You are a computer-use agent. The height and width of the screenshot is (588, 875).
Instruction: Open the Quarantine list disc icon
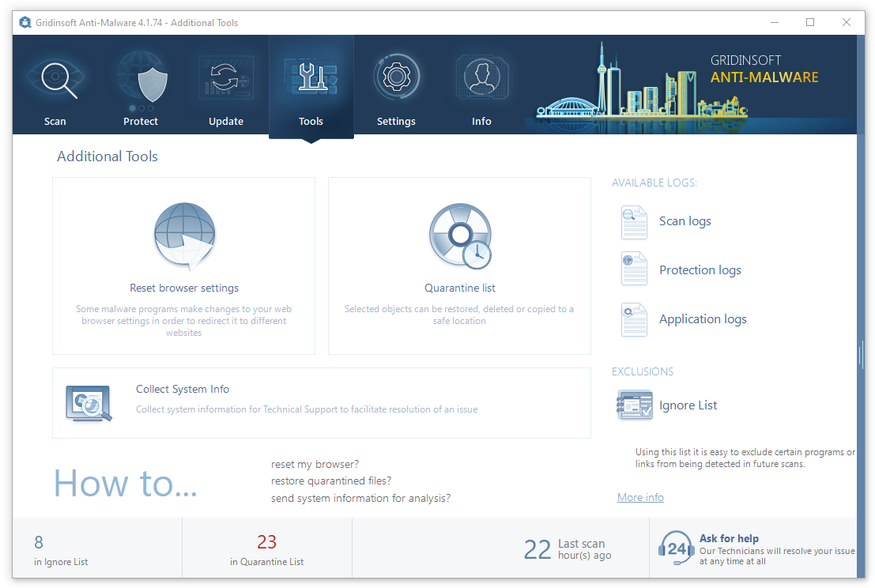click(459, 236)
